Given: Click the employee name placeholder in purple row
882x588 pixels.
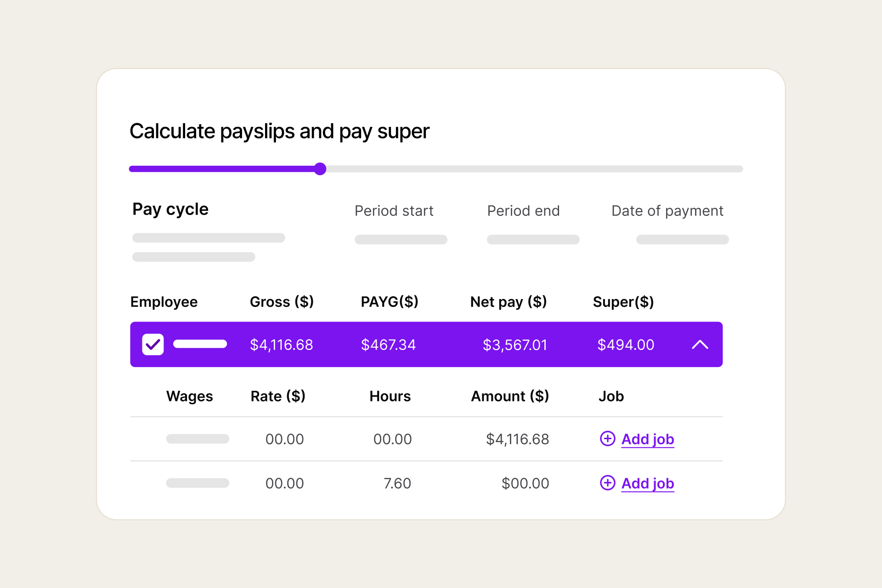Looking at the screenshot, I should 200,344.
